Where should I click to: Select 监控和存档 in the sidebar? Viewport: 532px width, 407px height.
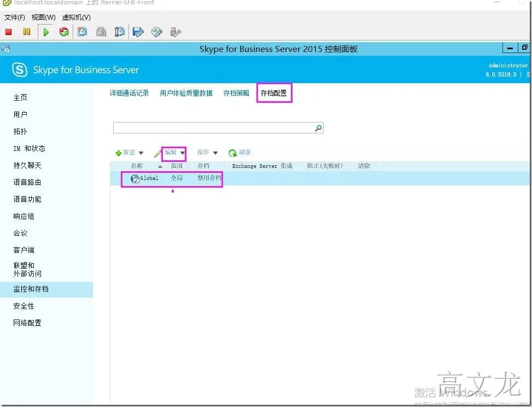[31, 289]
